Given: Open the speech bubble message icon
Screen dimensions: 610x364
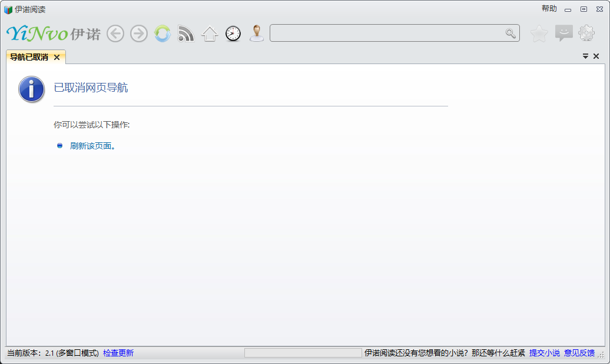Looking at the screenshot, I should coord(563,34).
